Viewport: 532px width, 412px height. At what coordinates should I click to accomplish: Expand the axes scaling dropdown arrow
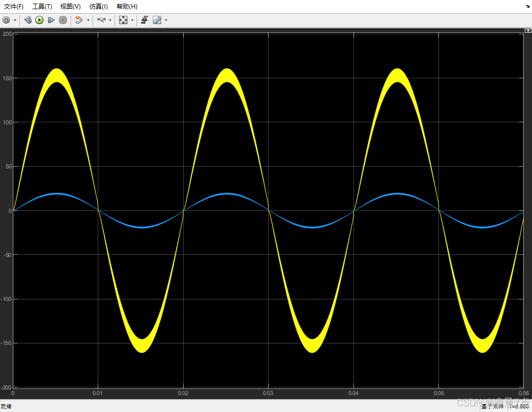(132, 20)
